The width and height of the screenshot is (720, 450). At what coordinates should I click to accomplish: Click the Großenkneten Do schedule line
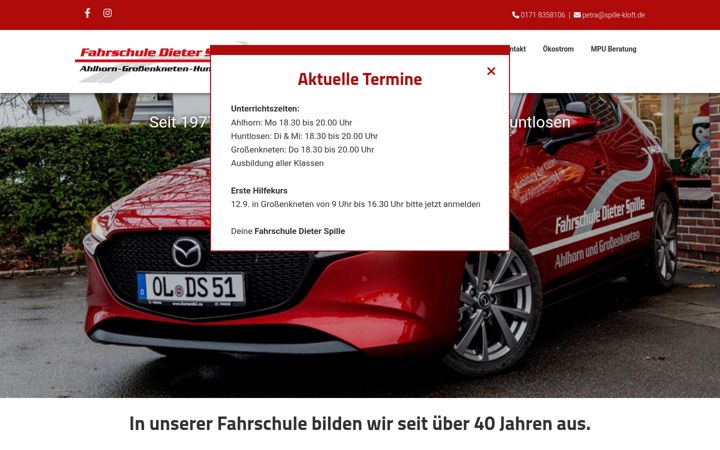pos(303,150)
